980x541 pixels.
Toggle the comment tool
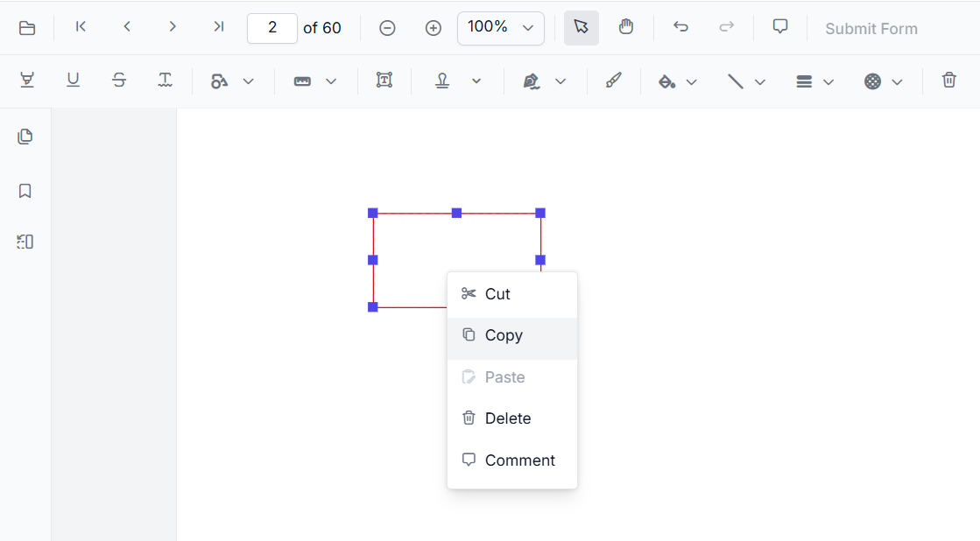[780, 26]
